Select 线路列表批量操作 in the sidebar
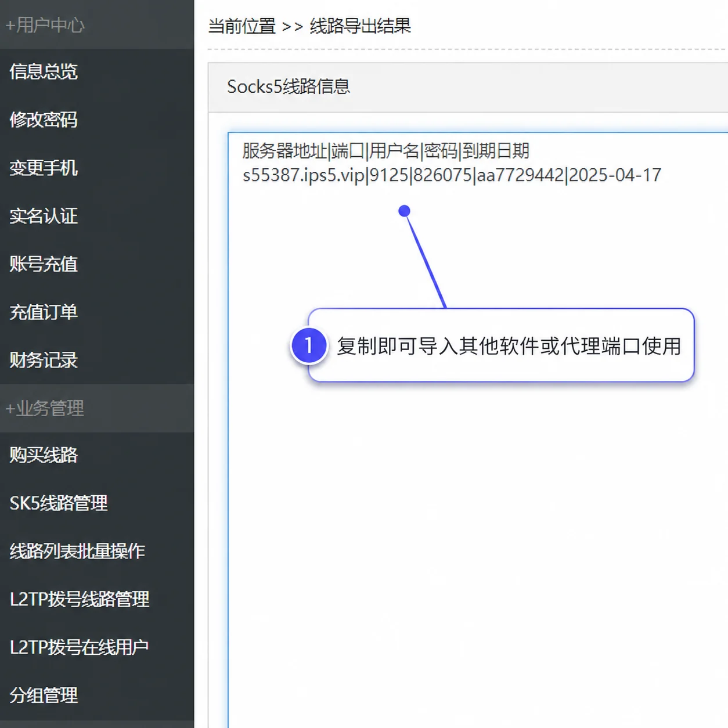This screenshot has height=728, width=728. point(77,551)
